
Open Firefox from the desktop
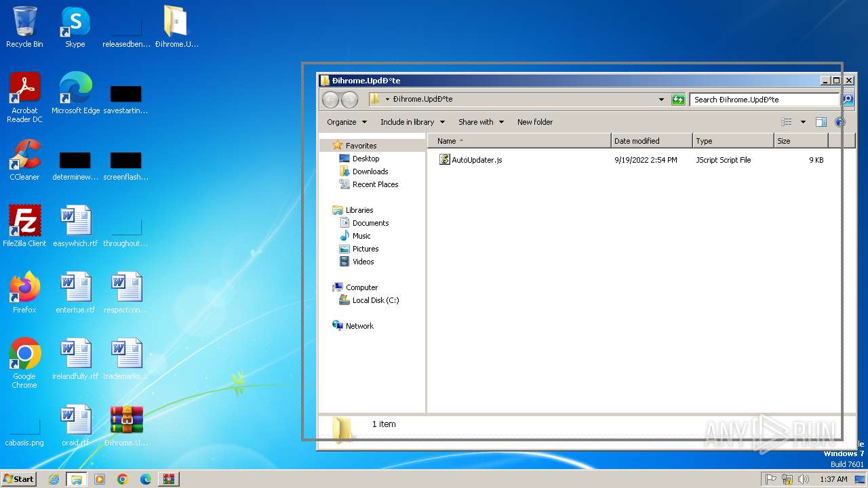[x=24, y=292]
